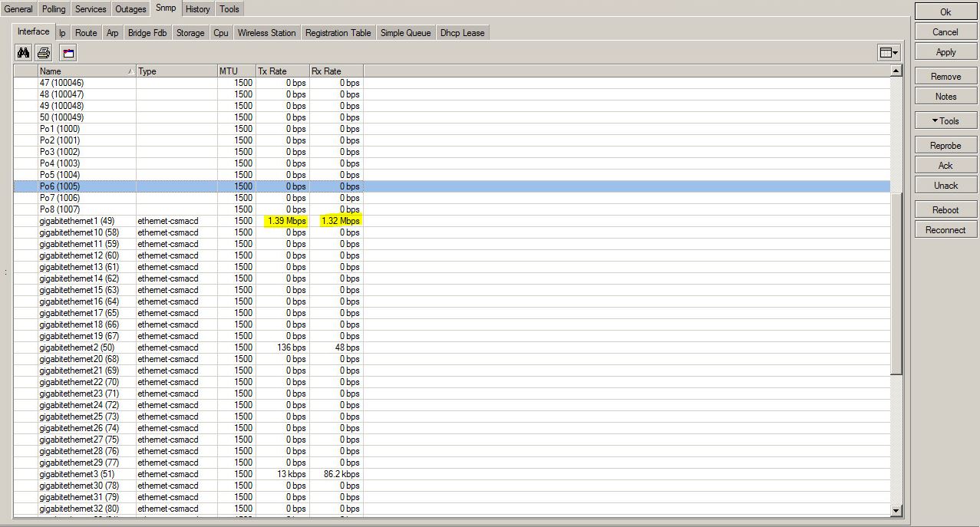
Task: Select the binoculars Find icon
Action: [22, 52]
